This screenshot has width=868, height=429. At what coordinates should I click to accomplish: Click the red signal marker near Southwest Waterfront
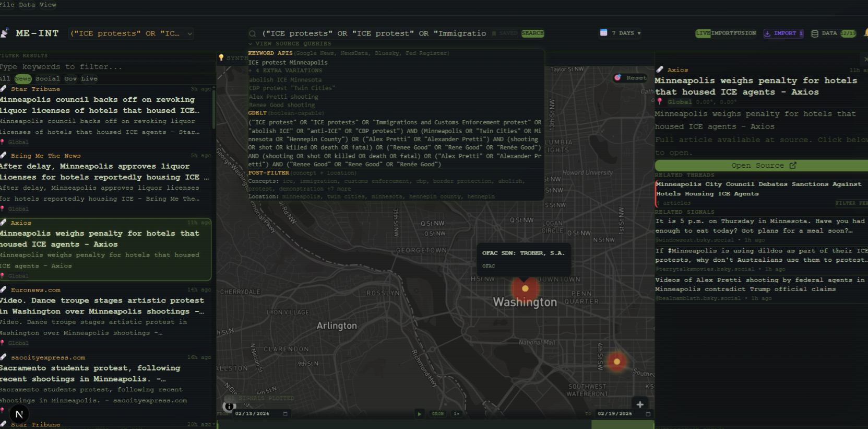pyautogui.click(x=617, y=362)
